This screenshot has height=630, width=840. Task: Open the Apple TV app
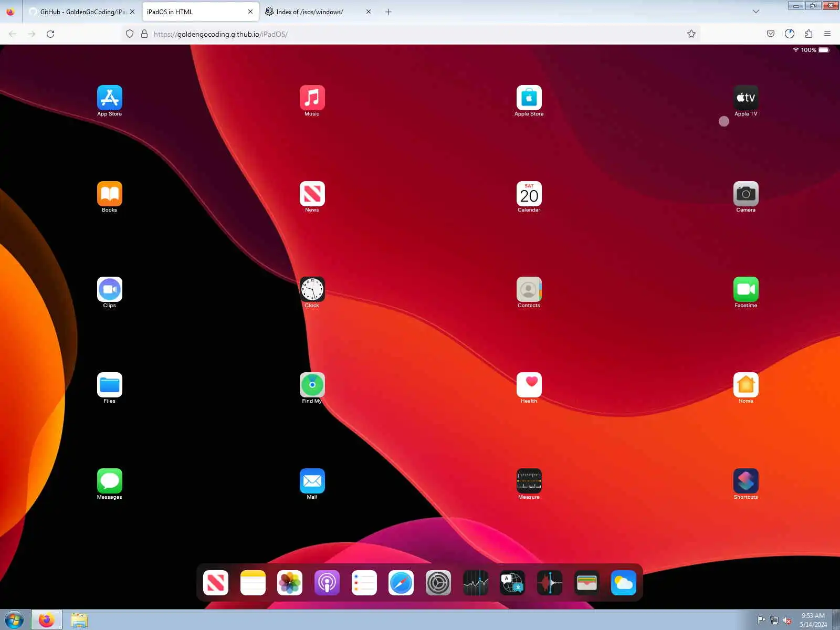tap(746, 98)
